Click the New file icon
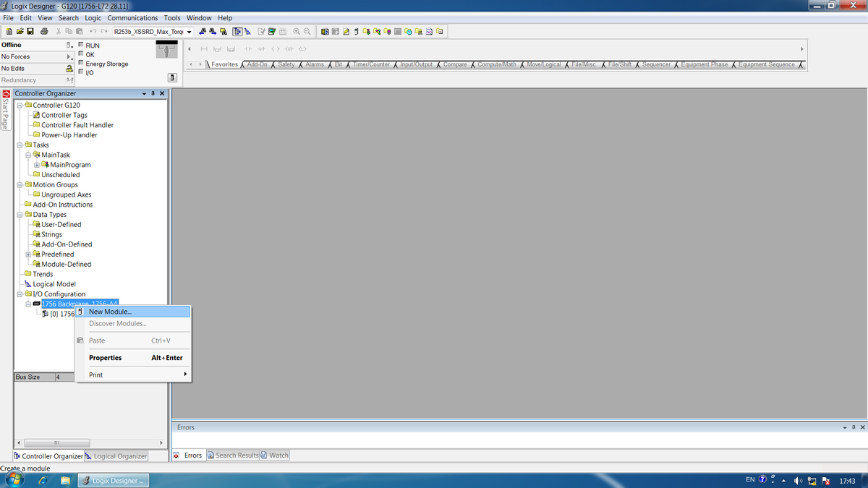The width and height of the screenshot is (868, 488). [9, 32]
